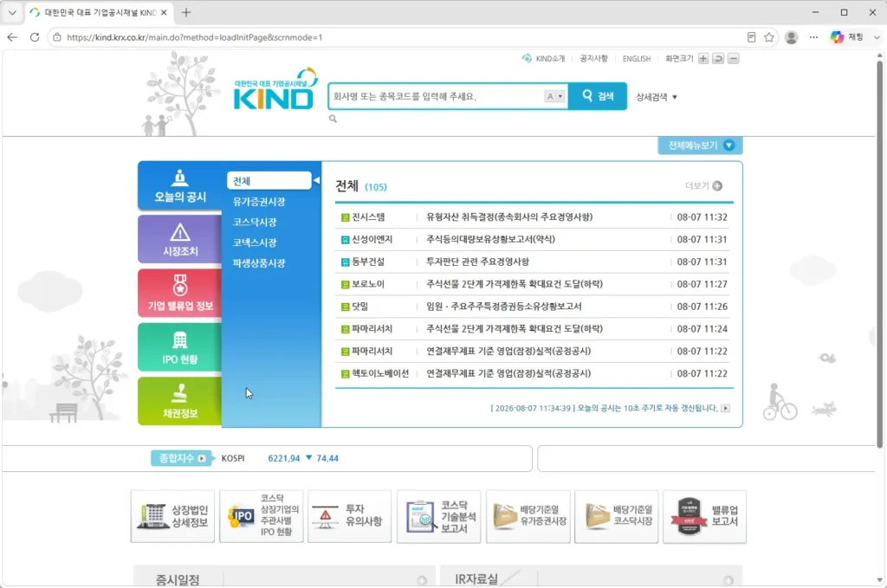The width and height of the screenshot is (887, 588).
Task: Open the new tab plus button
Action: coord(186,12)
